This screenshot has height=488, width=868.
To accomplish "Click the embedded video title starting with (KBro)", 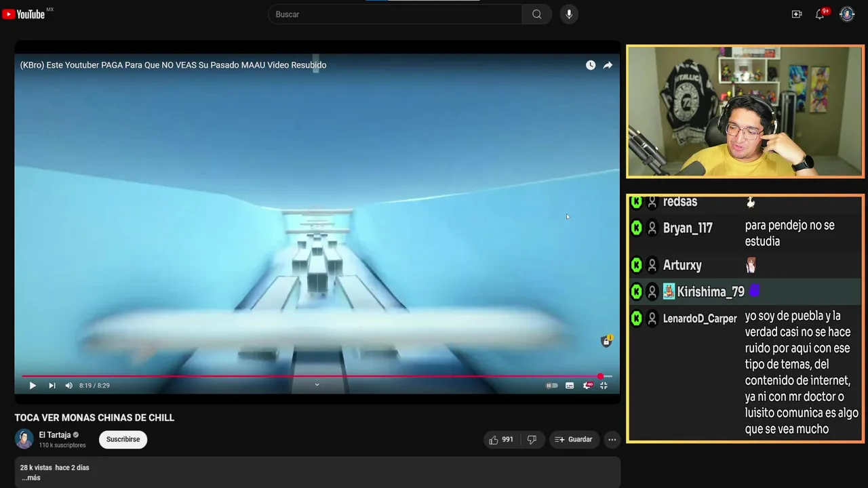I will pyautogui.click(x=173, y=65).
